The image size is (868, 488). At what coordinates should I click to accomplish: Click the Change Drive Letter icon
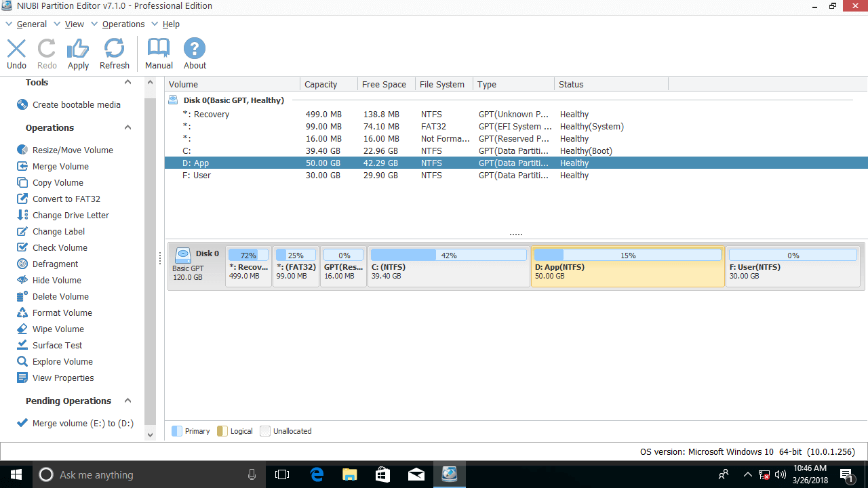tap(22, 215)
